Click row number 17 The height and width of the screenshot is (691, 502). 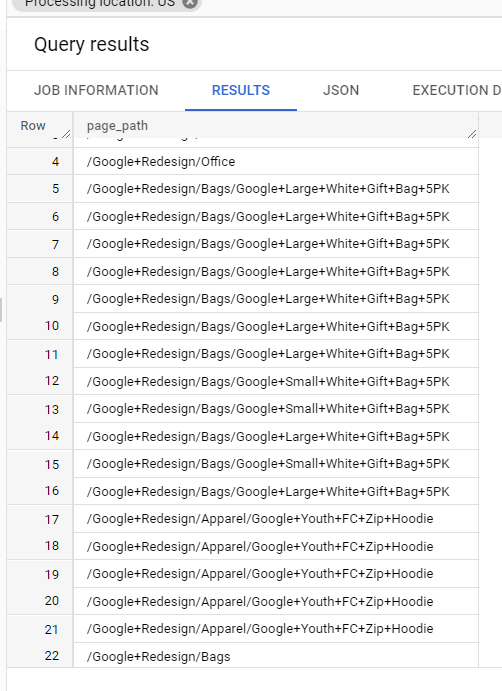tap(52, 520)
